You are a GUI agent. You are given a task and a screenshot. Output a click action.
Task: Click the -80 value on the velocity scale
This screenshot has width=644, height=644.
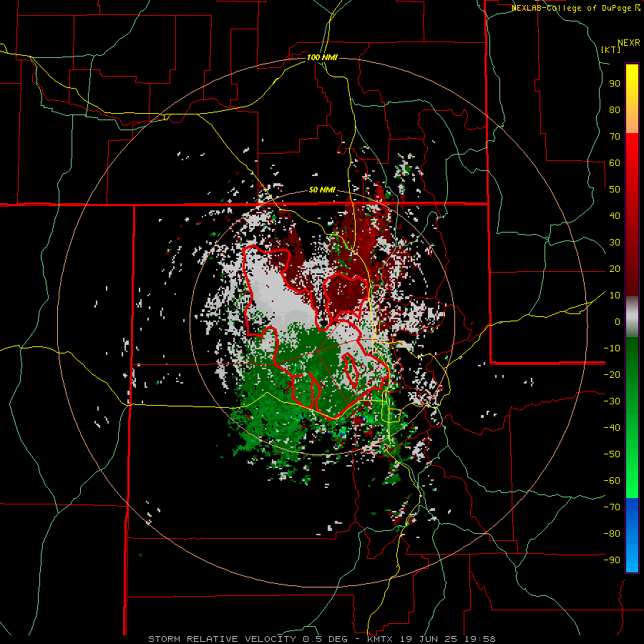coord(612,534)
